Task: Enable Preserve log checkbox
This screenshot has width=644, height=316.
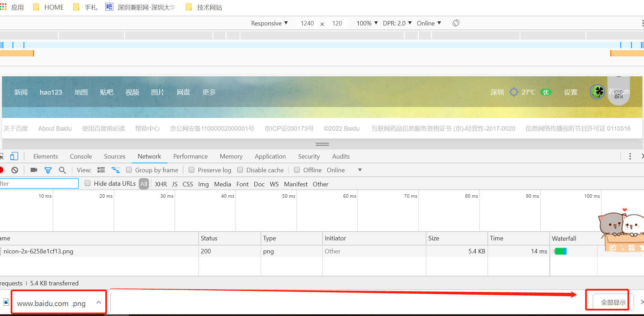Action: pyautogui.click(x=191, y=170)
